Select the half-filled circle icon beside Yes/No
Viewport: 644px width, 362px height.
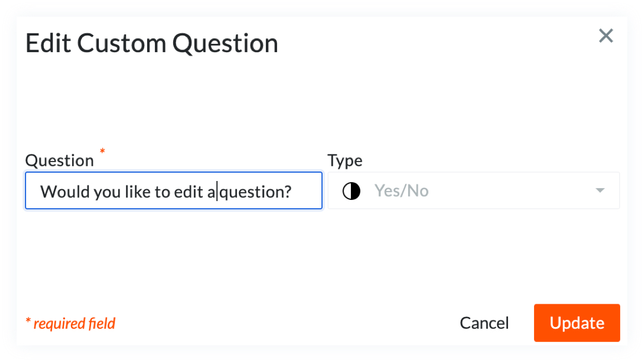[x=351, y=190]
